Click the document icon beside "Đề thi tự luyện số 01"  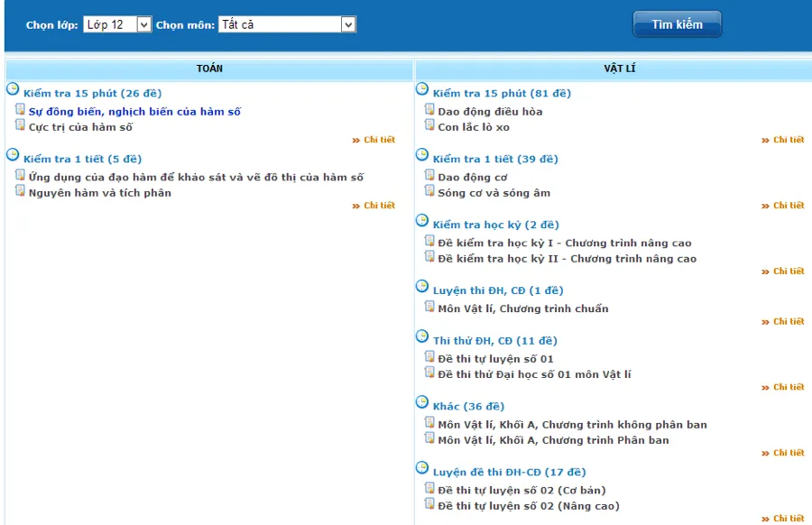[x=429, y=358]
